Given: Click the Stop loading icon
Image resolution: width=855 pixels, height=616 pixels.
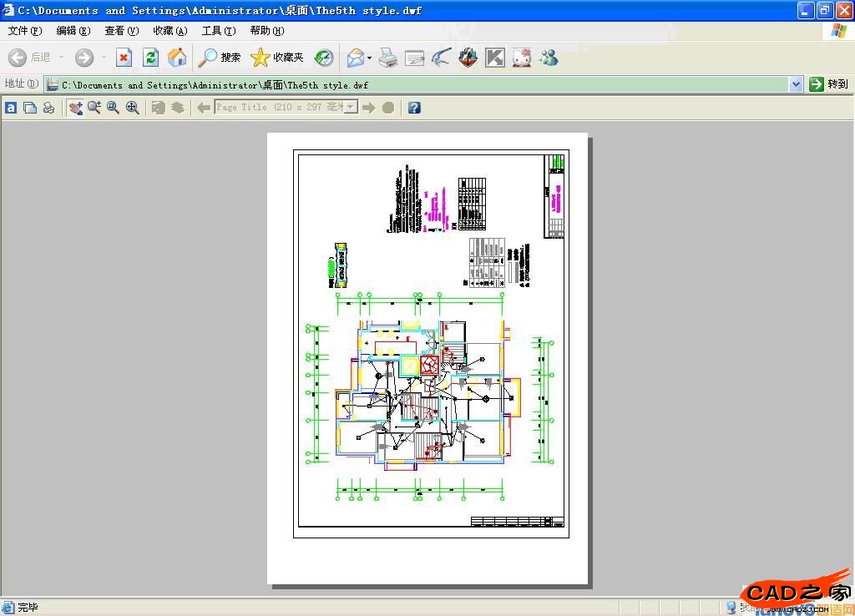Looking at the screenshot, I should coord(124,58).
